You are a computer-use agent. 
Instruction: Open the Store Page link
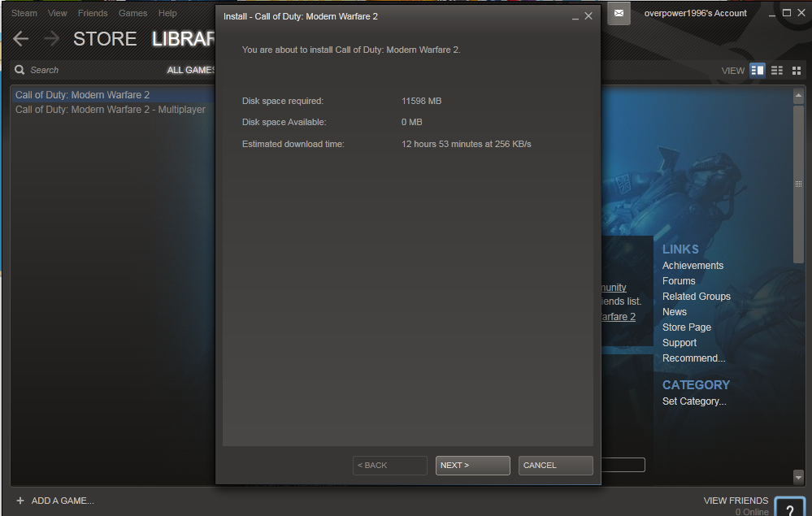click(687, 327)
